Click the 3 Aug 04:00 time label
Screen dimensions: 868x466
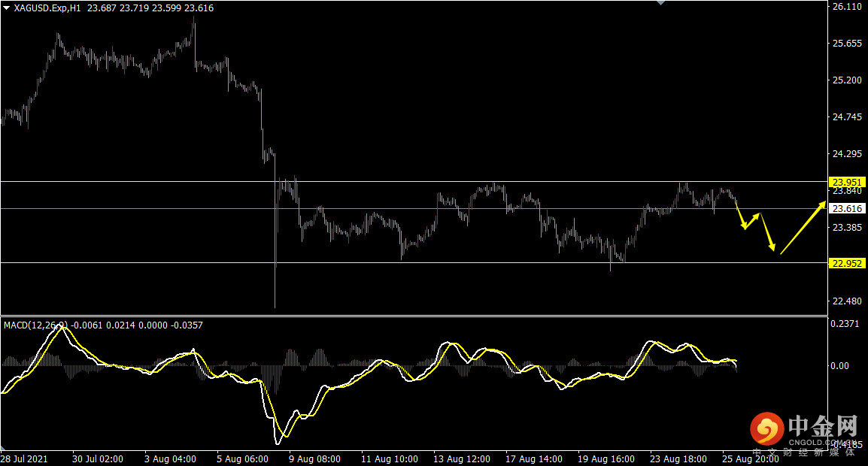coord(170,459)
